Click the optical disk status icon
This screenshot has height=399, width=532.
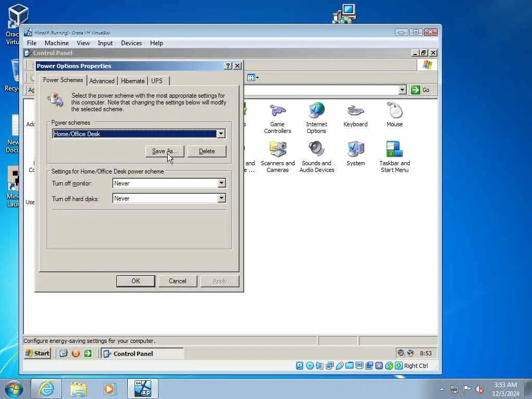tap(310, 365)
